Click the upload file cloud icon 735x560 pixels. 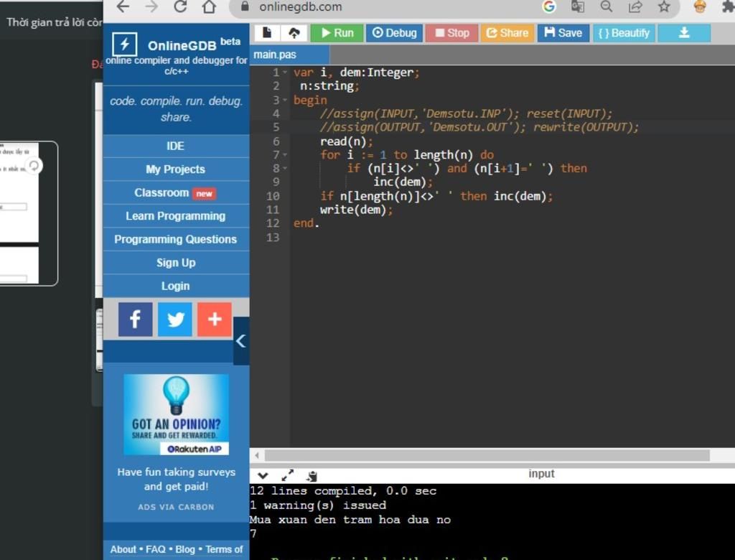[294, 33]
